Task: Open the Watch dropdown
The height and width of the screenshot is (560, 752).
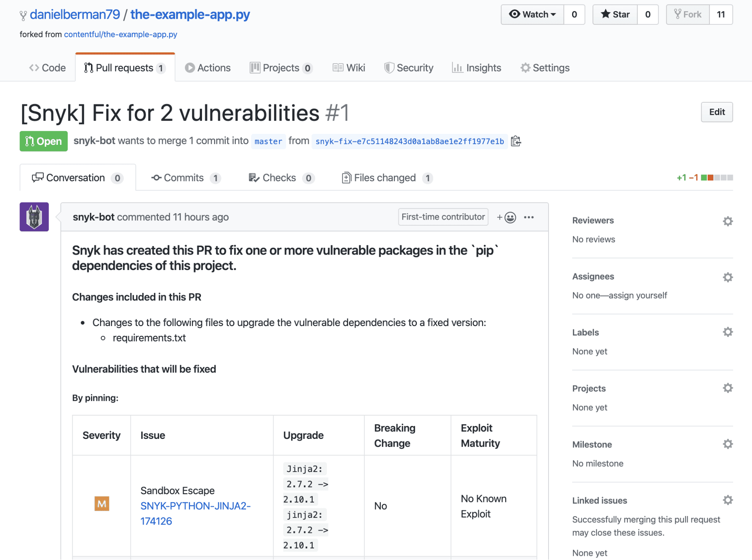Action: click(532, 15)
